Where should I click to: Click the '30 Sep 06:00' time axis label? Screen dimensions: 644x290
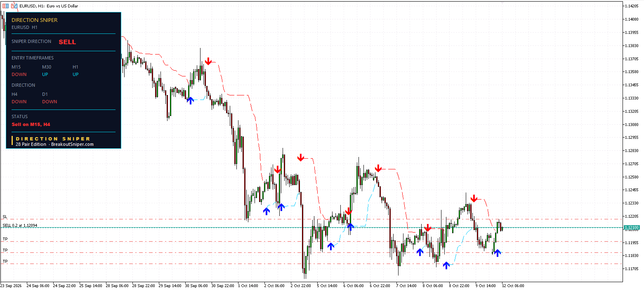pyautogui.click(x=196, y=285)
